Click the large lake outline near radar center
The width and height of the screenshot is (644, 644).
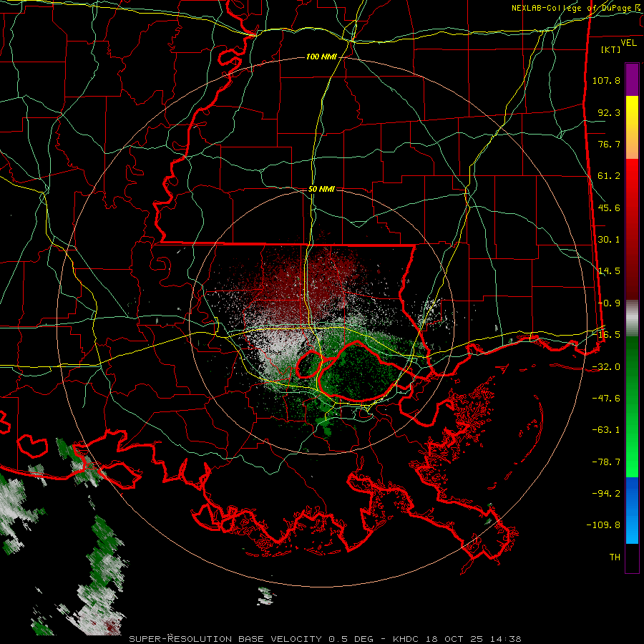coord(358,371)
